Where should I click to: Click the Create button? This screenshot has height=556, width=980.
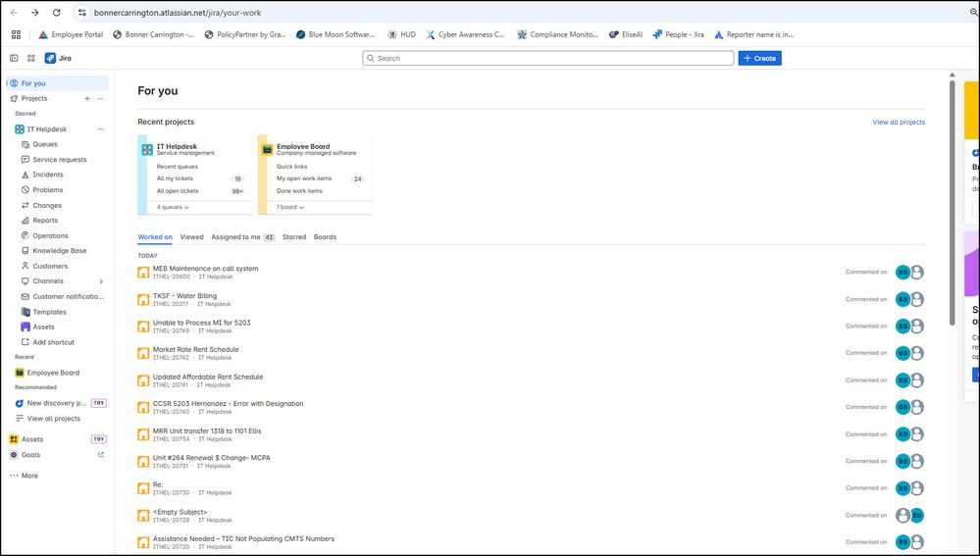click(760, 58)
